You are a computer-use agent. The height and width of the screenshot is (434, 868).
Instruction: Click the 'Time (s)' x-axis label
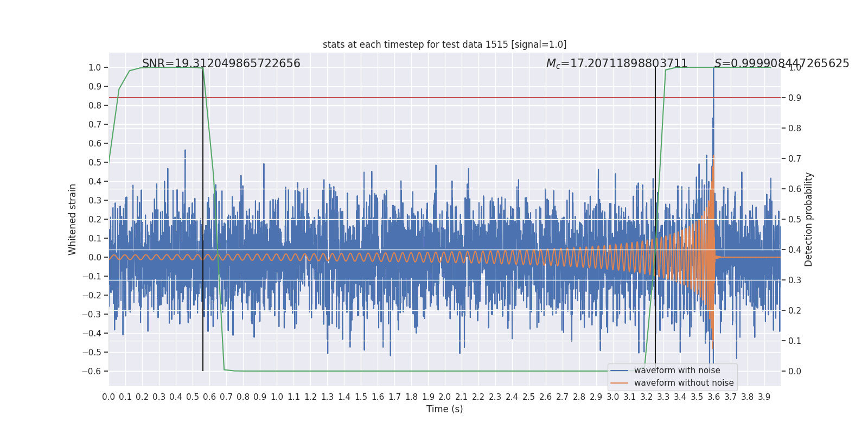[x=444, y=409]
